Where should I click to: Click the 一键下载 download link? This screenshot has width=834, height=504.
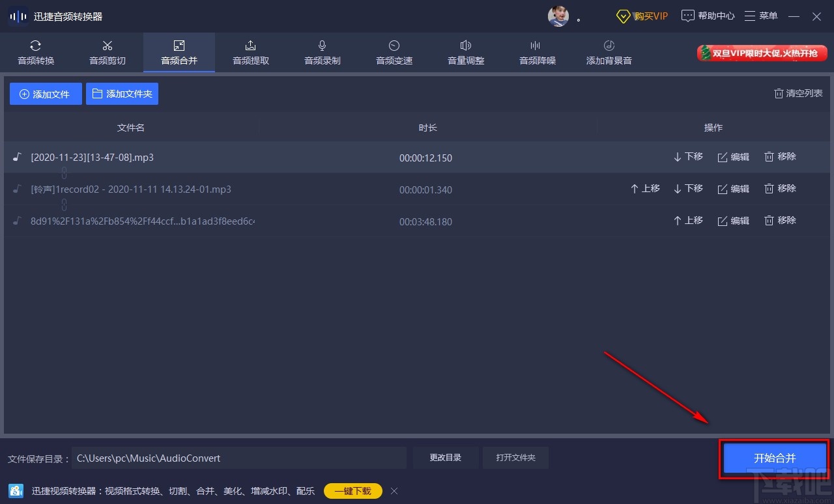(352, 491)
